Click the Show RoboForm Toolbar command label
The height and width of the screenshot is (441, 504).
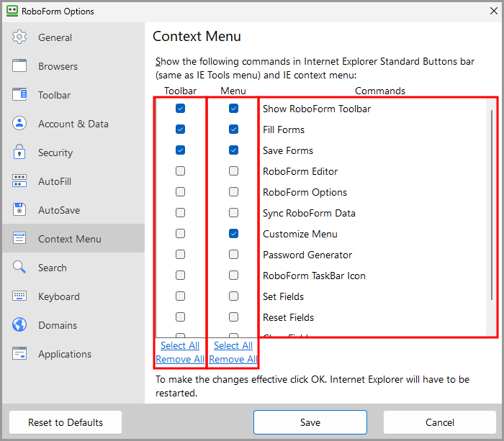coord(317,109)
